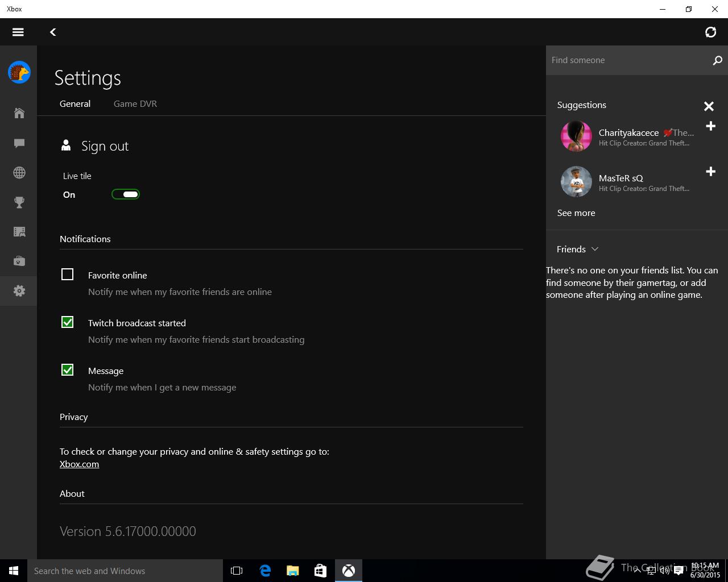Click 'Notify me when I get a new message'
The image size is (728, 582).
[162, 387]
